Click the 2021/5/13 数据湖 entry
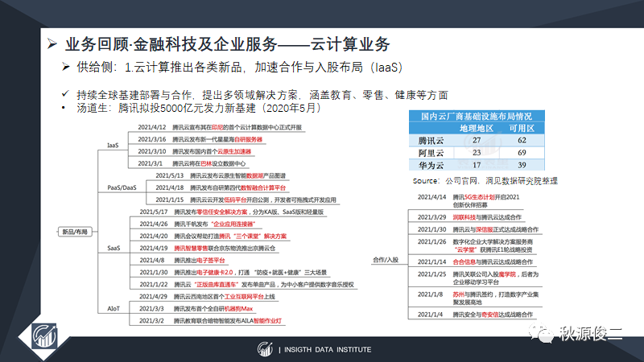The image size is (644, 362). click(x=220, y=175)
